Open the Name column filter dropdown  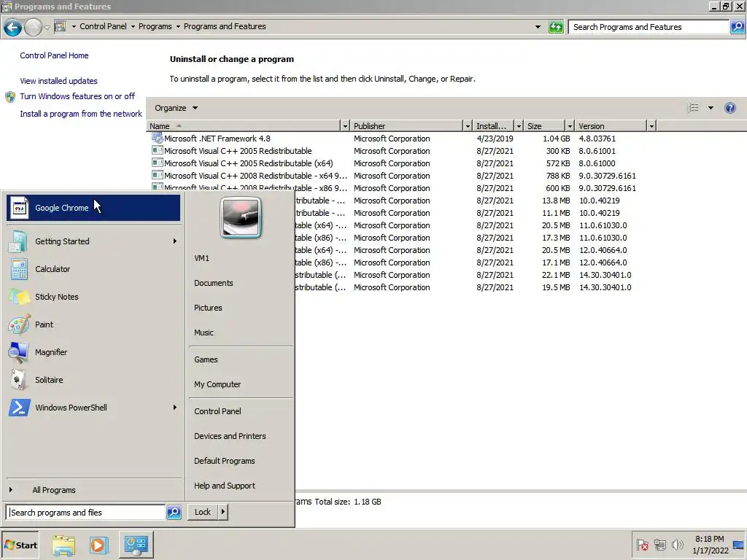(345, 126)
